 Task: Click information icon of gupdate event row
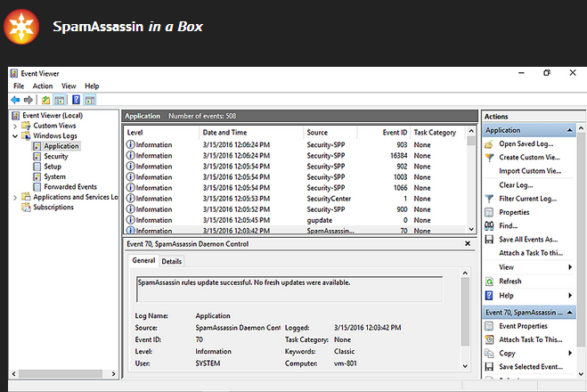(x=130, y=220)
